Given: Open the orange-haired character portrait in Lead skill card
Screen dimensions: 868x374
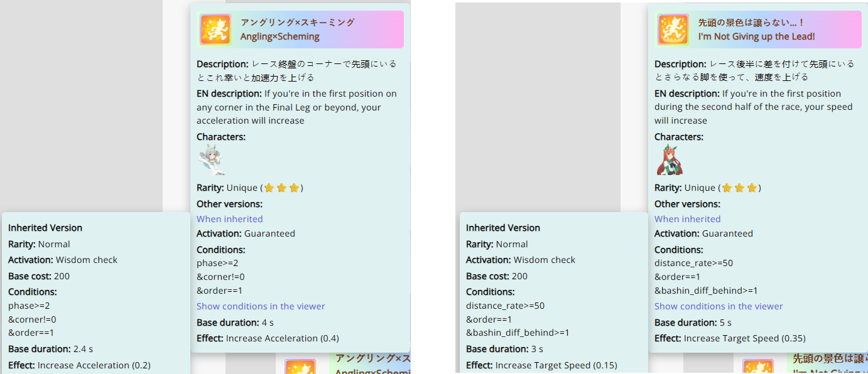Looking at the screenshot, I should point(669,159).
